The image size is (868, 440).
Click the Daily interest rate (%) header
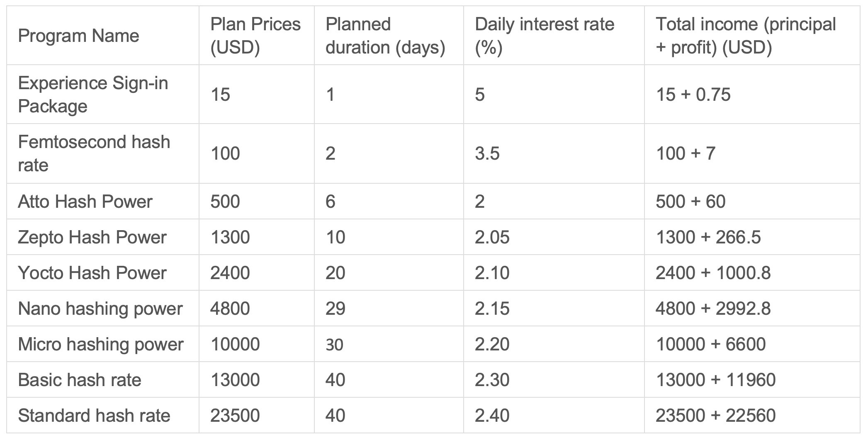pos(544,36)
